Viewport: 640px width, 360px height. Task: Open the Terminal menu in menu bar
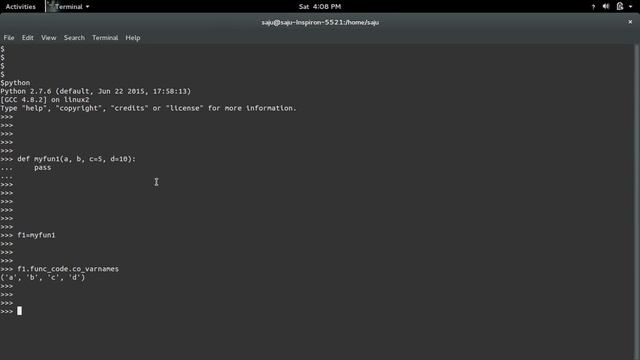(105, 38)
